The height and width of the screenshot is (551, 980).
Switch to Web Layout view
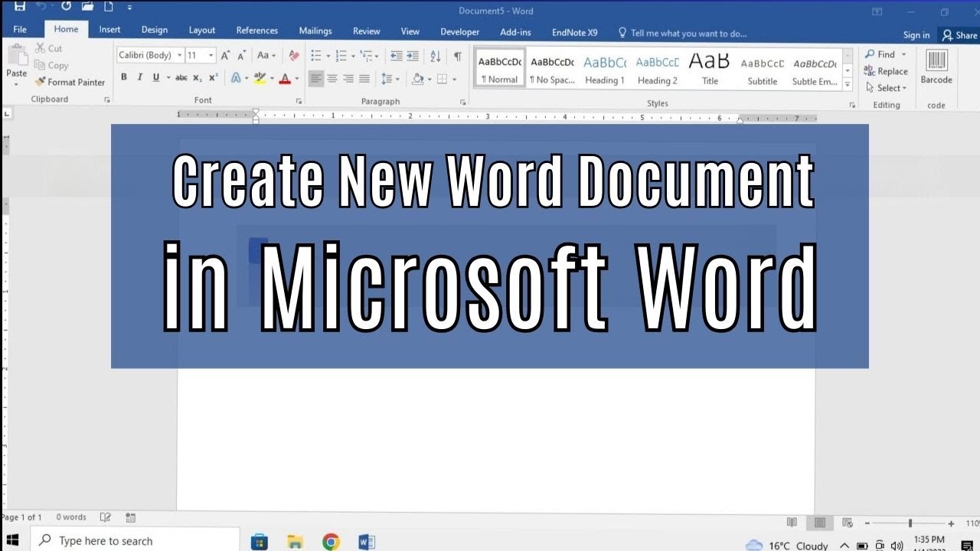click(x=847, y=523)
